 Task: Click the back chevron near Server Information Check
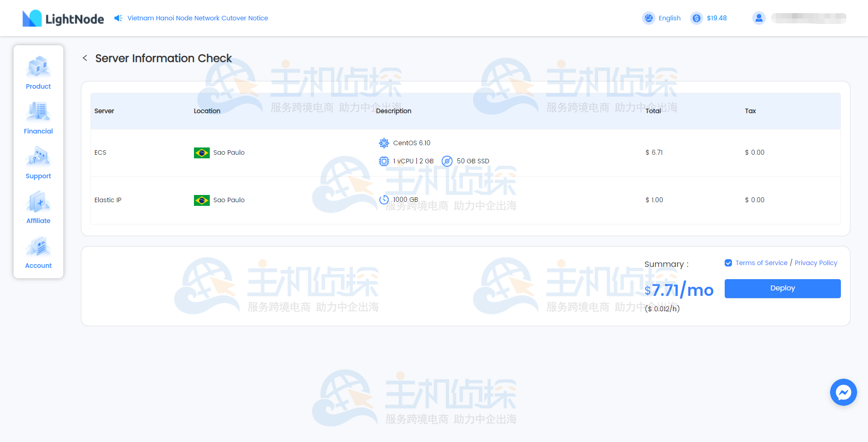85,58
